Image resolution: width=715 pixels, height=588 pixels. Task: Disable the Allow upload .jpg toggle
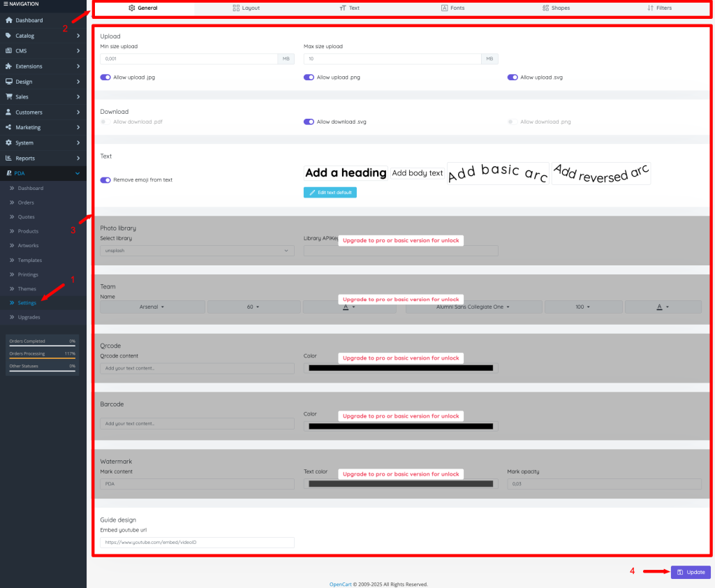tap(105, 78)
